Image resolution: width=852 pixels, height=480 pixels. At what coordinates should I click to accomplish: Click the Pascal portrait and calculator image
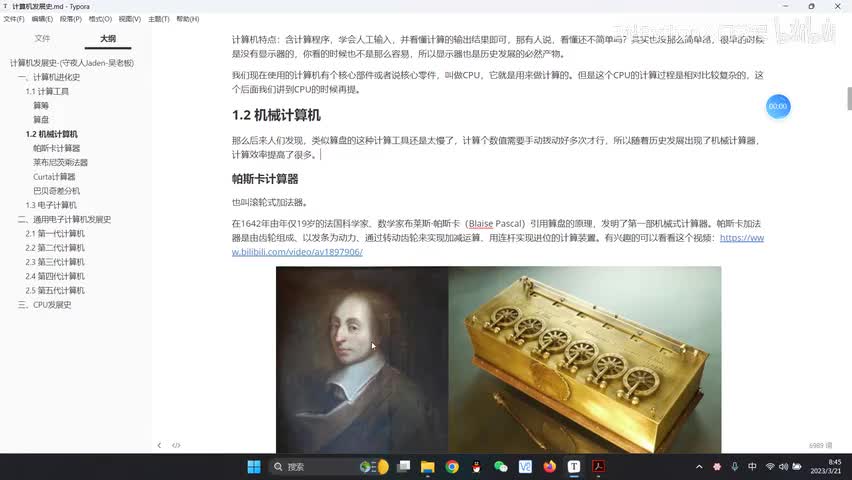click(x=498, y=359)
